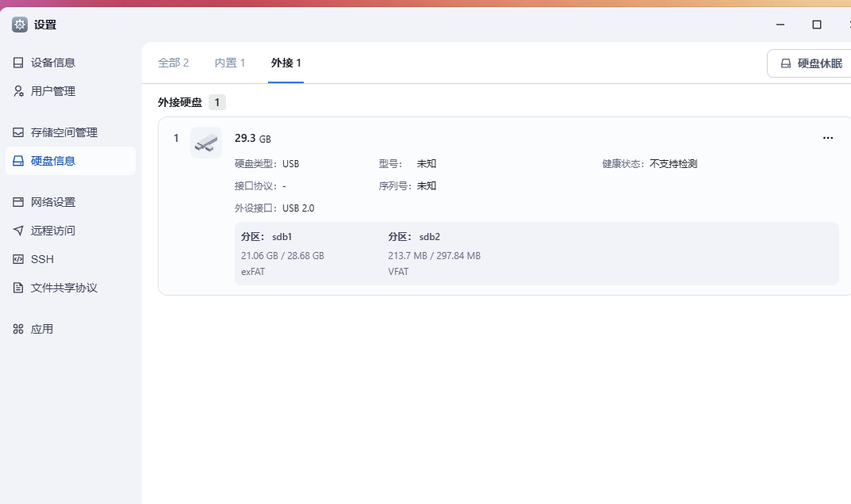Click the storage space management icon
The width and height of the screenshot is (851, 504).
[x=18, y=132]
